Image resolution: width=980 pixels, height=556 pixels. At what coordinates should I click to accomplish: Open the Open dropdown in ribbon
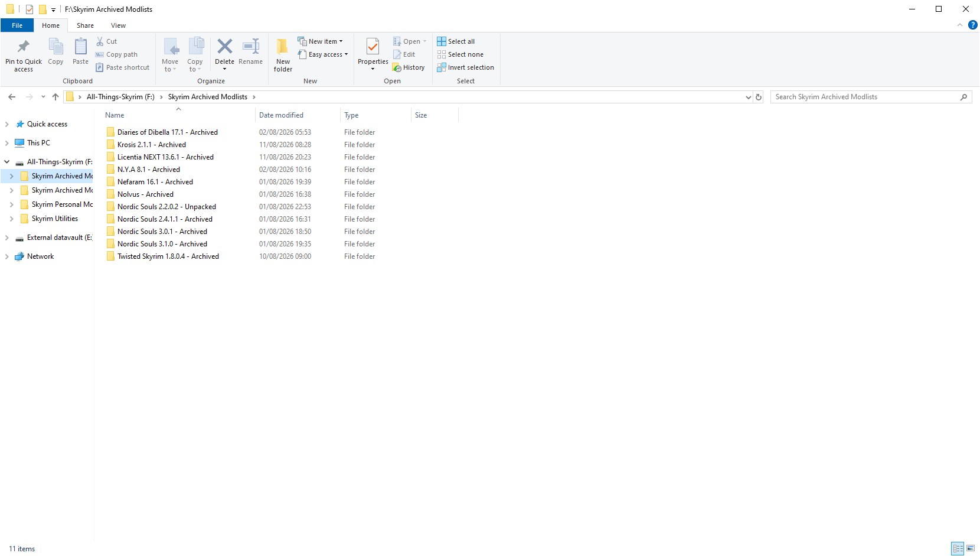(410, 41)
